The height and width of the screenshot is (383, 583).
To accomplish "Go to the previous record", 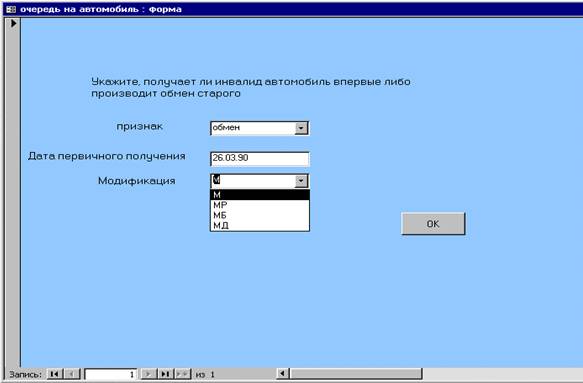I will (x=73, y=374).
